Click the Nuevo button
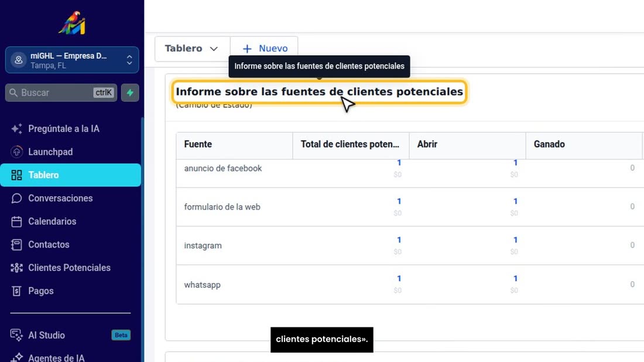This screenshot has height=362, width=644. (x=264, y=49)
